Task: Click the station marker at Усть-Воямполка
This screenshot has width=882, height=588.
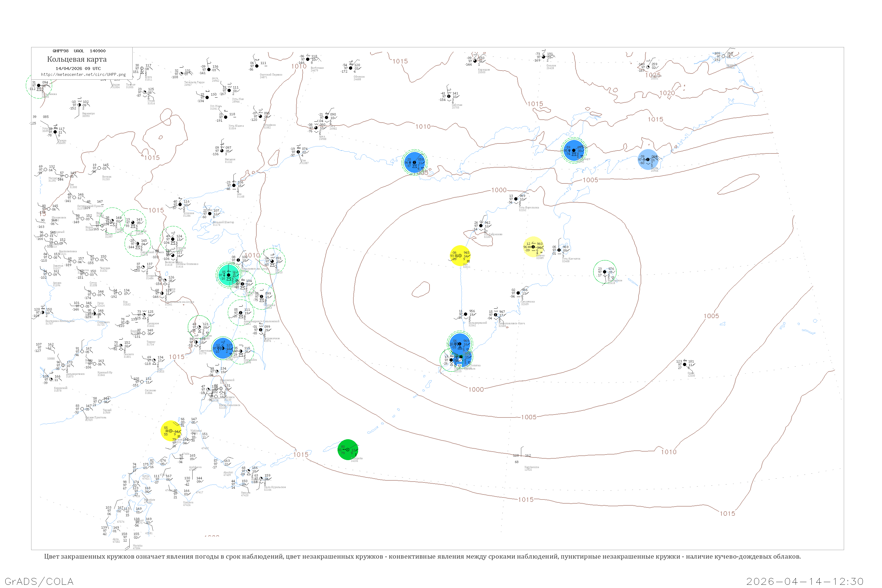Action: 516,199
